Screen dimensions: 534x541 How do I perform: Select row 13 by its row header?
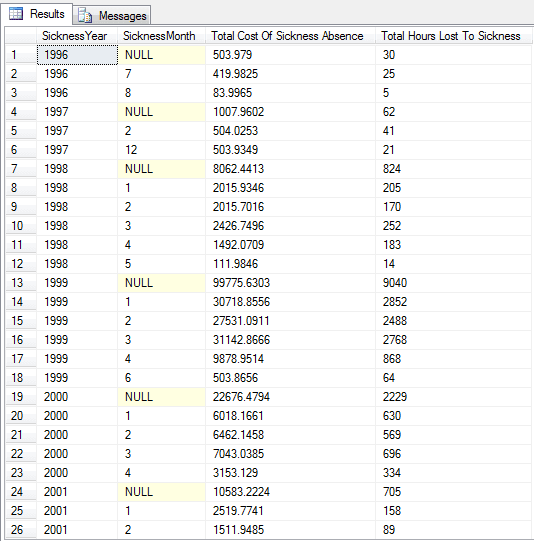21,283
